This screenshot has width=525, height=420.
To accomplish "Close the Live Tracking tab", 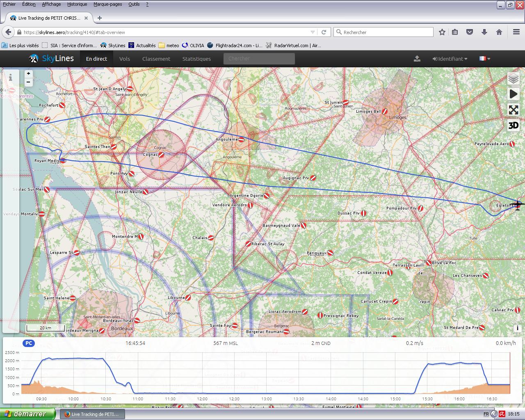I will 86,18.
